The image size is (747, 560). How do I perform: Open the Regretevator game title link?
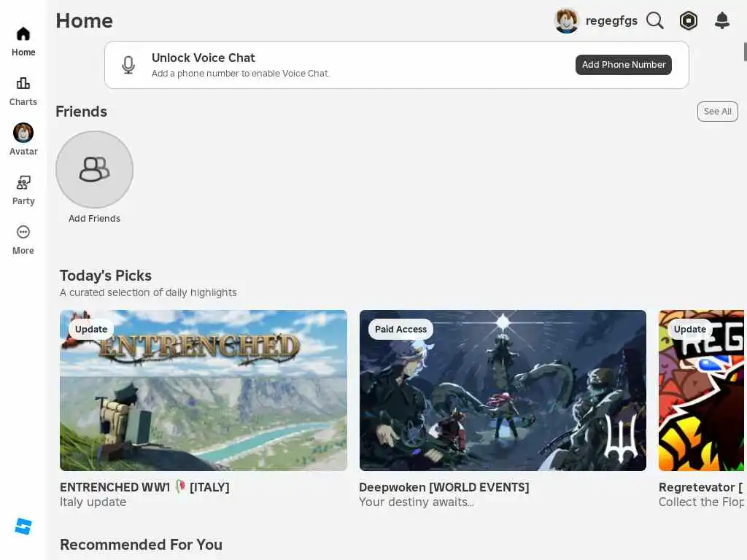pos(701,487)
